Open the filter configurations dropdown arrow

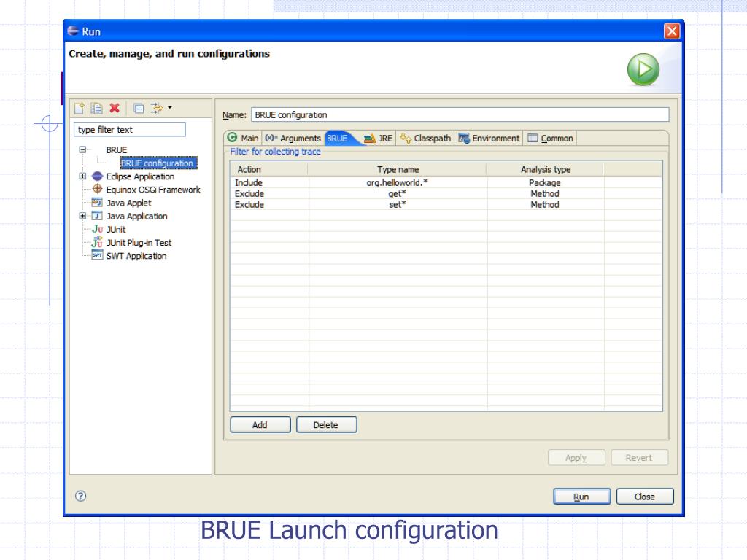170,108
